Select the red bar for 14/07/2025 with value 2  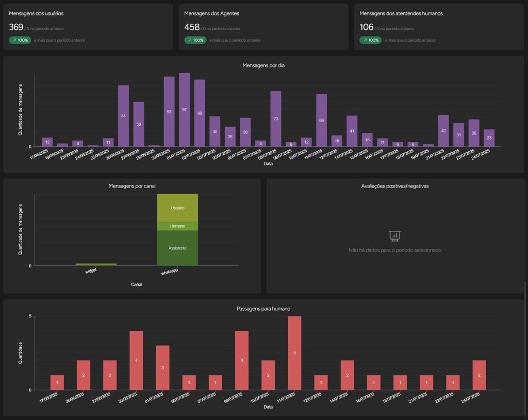coord(347,375)
